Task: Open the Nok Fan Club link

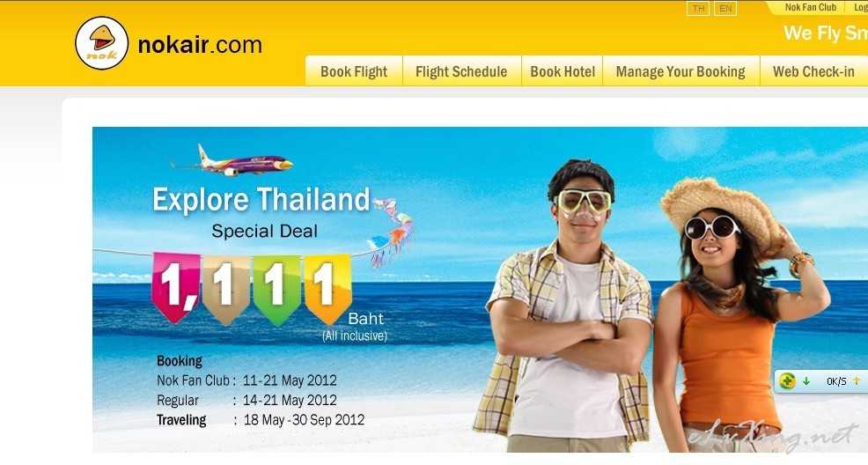Action: coord(811,7)
